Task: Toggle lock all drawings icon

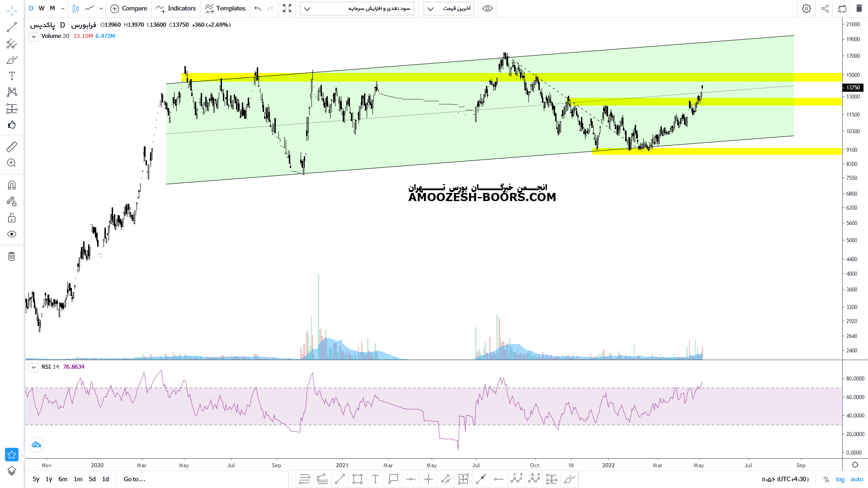Action: pos(12,218)
